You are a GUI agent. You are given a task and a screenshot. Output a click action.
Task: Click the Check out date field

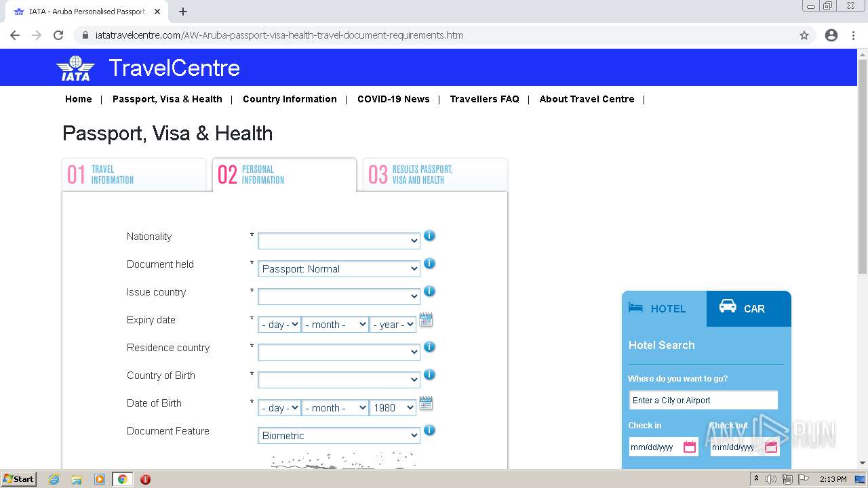click(745, 447)
